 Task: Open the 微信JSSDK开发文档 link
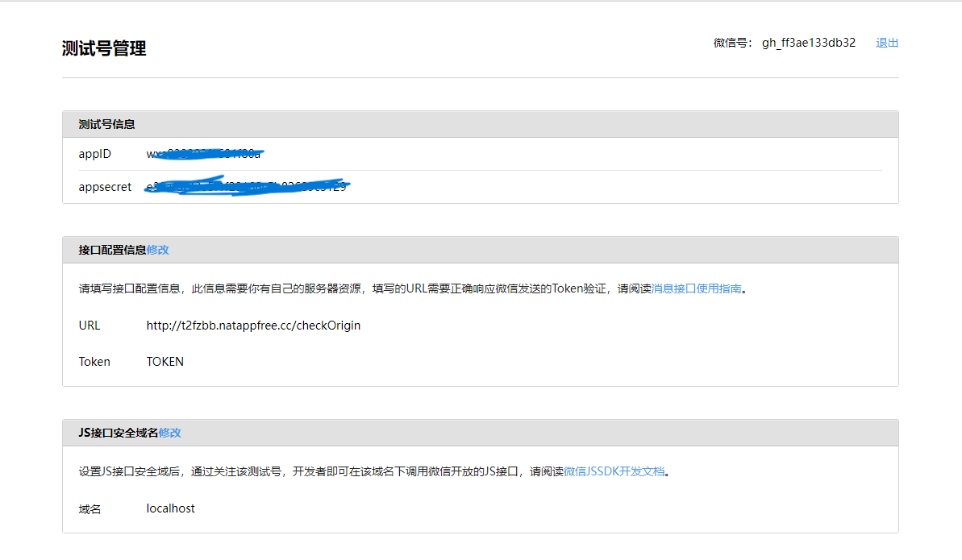click(x=614, y=471)
